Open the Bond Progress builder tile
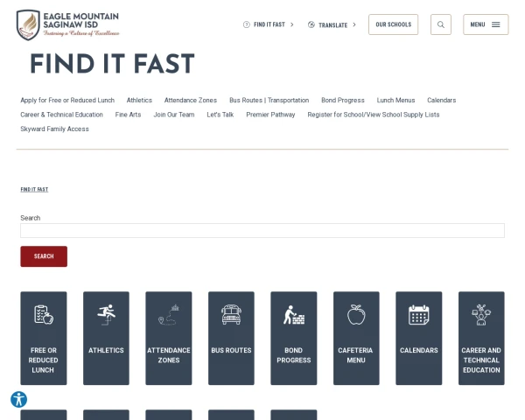This screenshot has height=420, width=525. pos(294,338)
